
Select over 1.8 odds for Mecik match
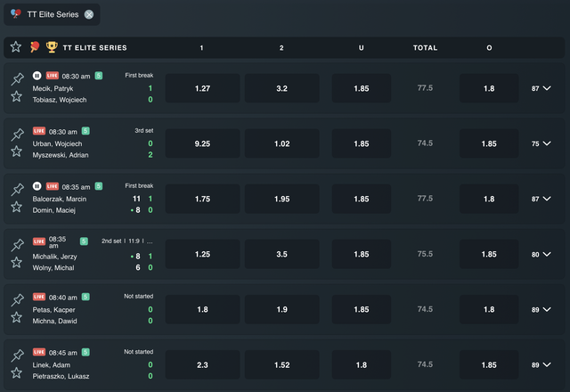pyautogui.click(x=489, y=88)
